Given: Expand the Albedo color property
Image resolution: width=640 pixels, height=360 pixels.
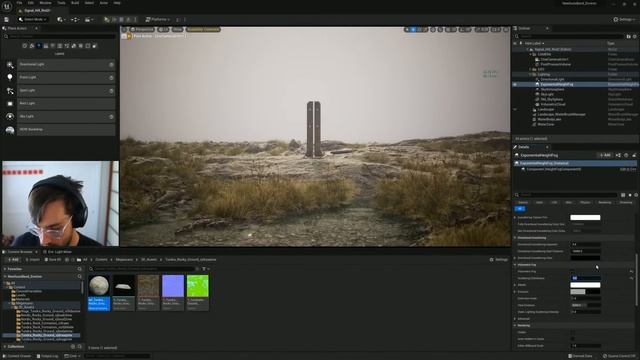Looking at the screenshot, I should (515, 285).
